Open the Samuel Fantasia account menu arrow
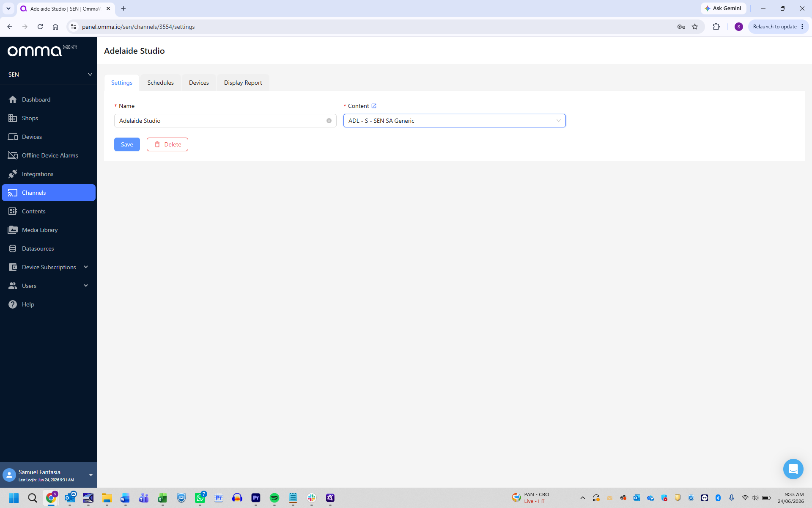 [91, 475]
